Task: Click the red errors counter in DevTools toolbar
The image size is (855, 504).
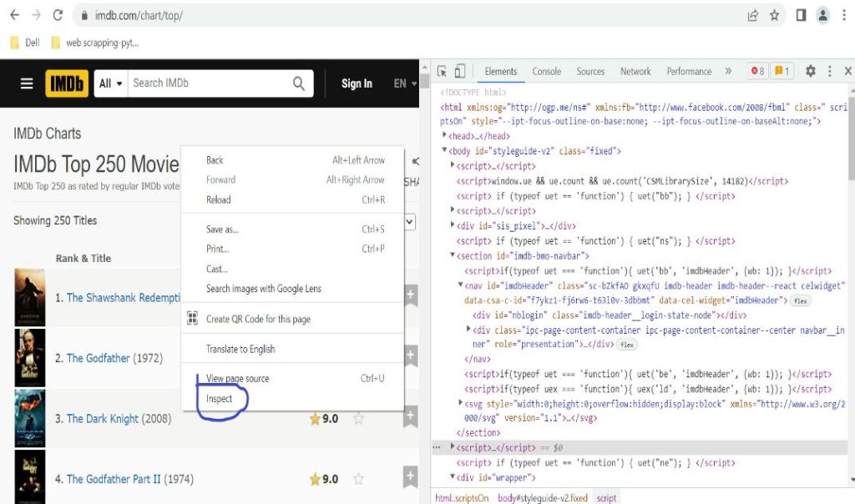Action: 756,71
